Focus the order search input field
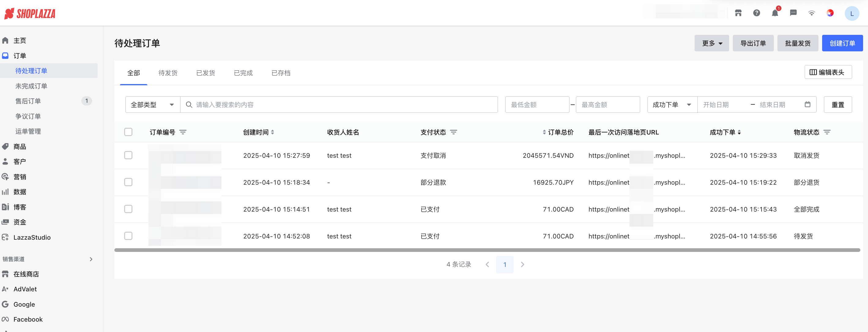Screen dimensions: 868x332 point(339,105)
